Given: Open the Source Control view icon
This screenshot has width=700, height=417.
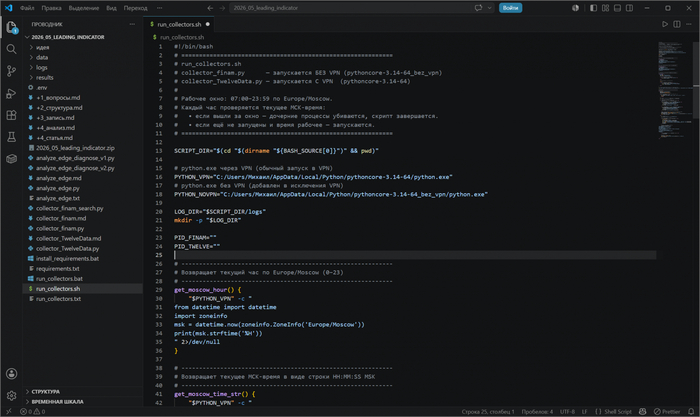Looking at the screenshot, I should [12, 71].
